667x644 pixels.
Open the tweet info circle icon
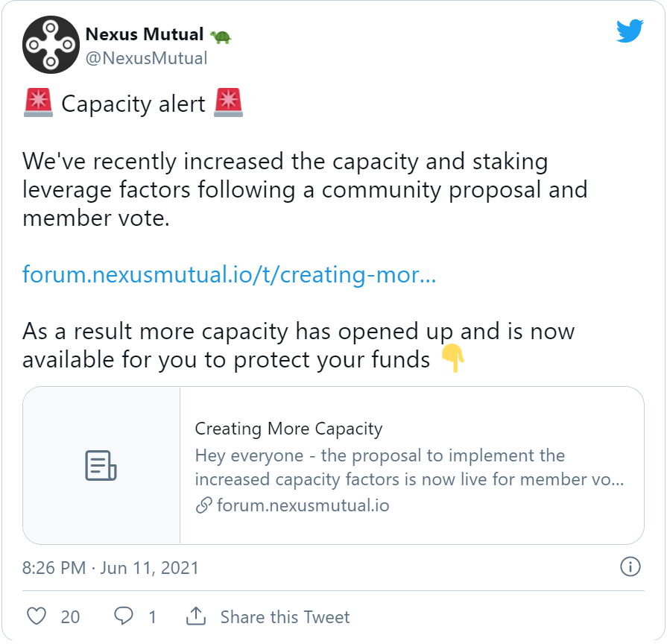pyautogui.click(x=630, y=567)
